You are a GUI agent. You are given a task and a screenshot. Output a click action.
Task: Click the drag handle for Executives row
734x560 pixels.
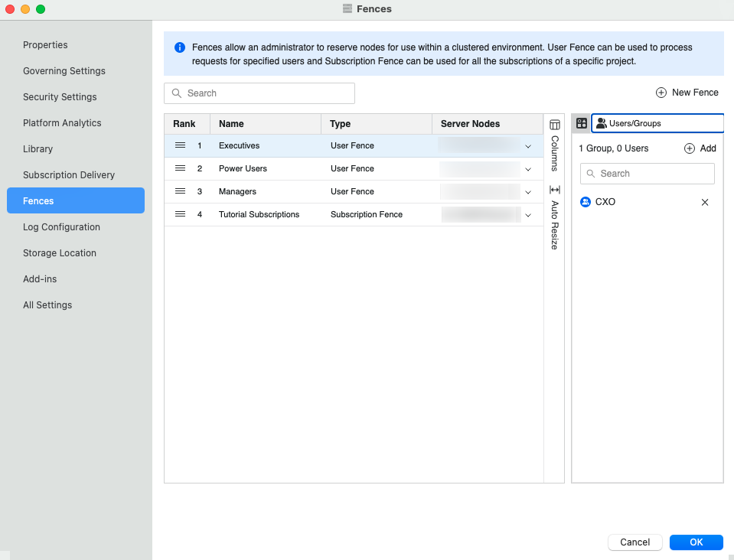pyautogui.click(x=181, y=145)
